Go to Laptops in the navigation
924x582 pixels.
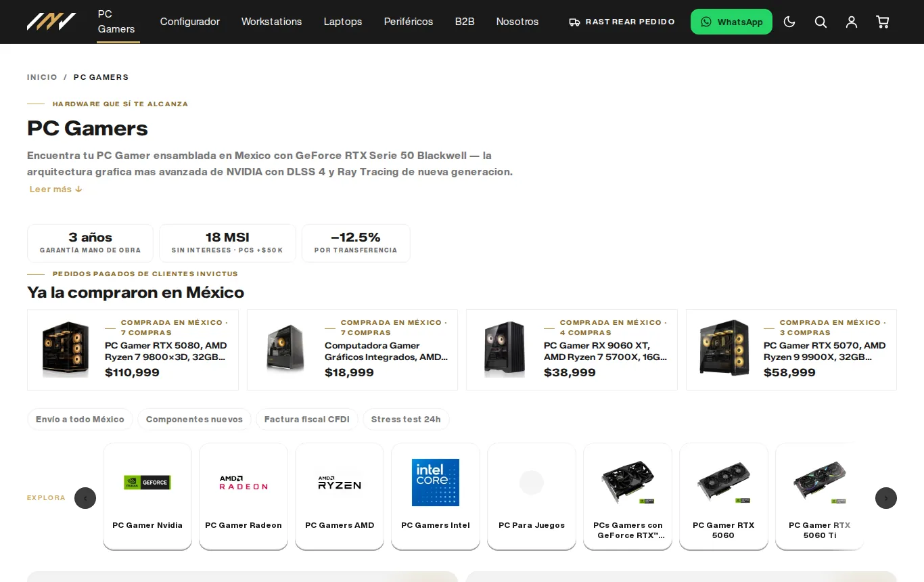tap(343, 22)
